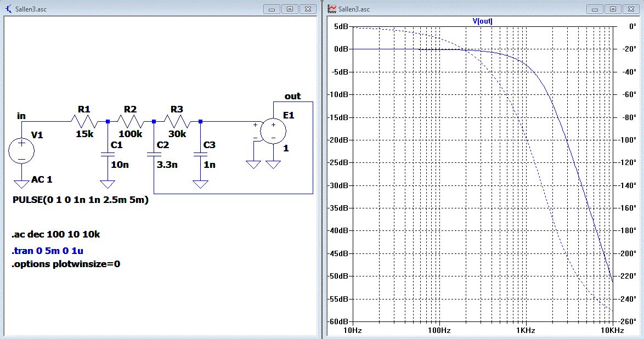
Task: Click the blue .tran 0 5m directive
Action: point(47,251)
